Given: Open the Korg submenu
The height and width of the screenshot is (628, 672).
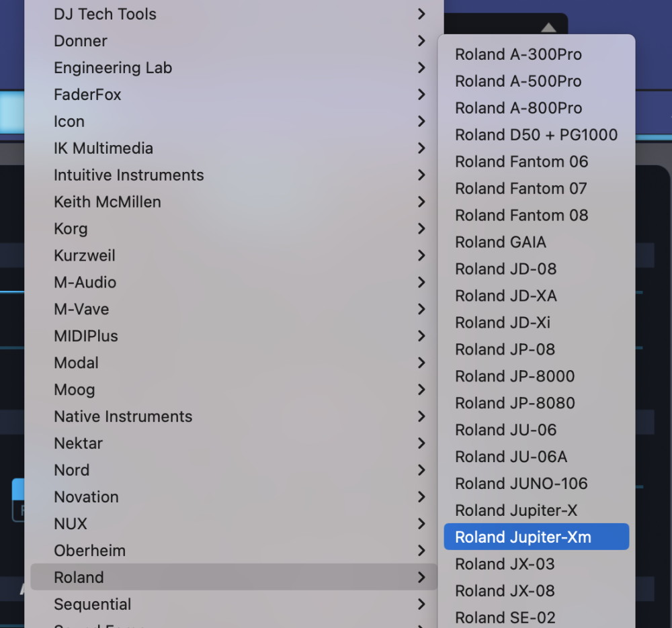Looking at the screenshot, I should coord(71,229).
